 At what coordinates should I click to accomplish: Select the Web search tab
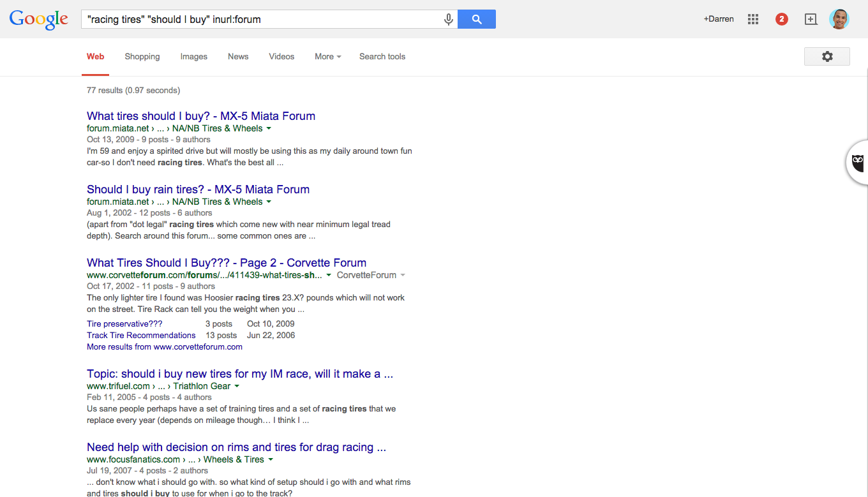click(x=96, y=57)
